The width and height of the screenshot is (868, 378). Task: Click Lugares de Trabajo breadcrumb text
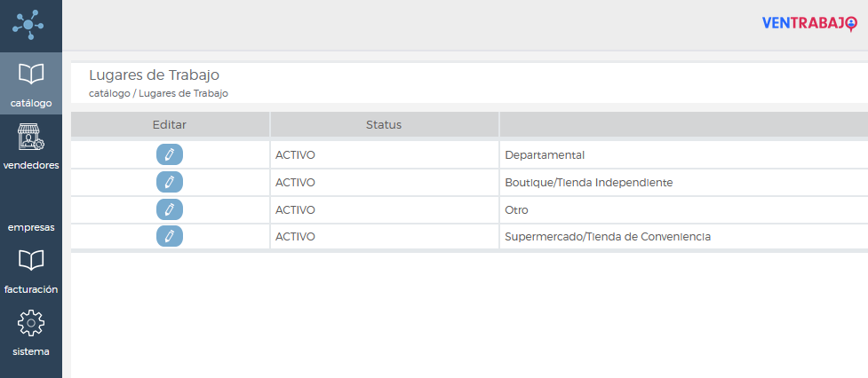point(183,93)
